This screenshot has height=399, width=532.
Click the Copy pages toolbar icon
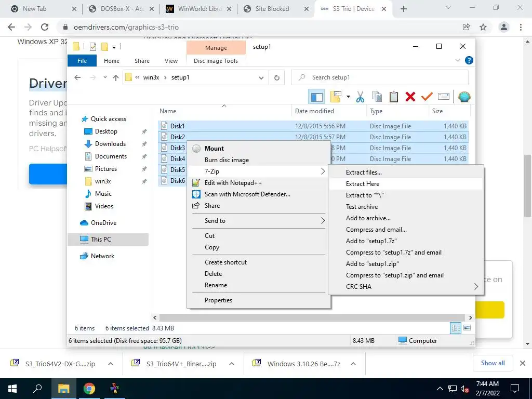point(377,97)
